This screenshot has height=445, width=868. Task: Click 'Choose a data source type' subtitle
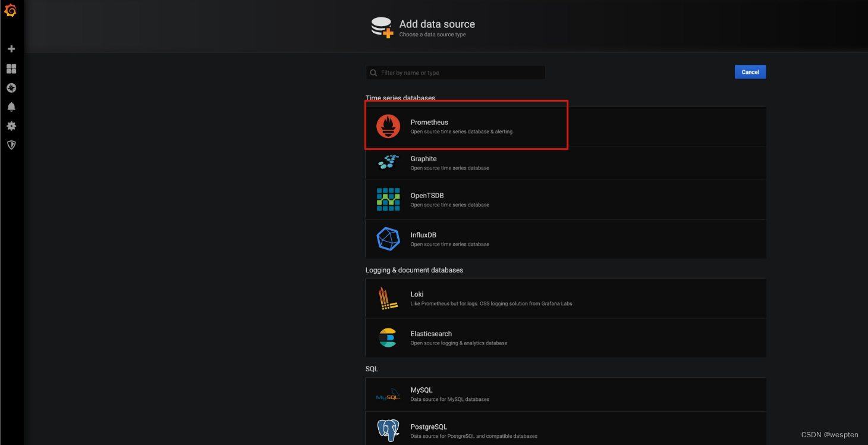coord(433,35)
